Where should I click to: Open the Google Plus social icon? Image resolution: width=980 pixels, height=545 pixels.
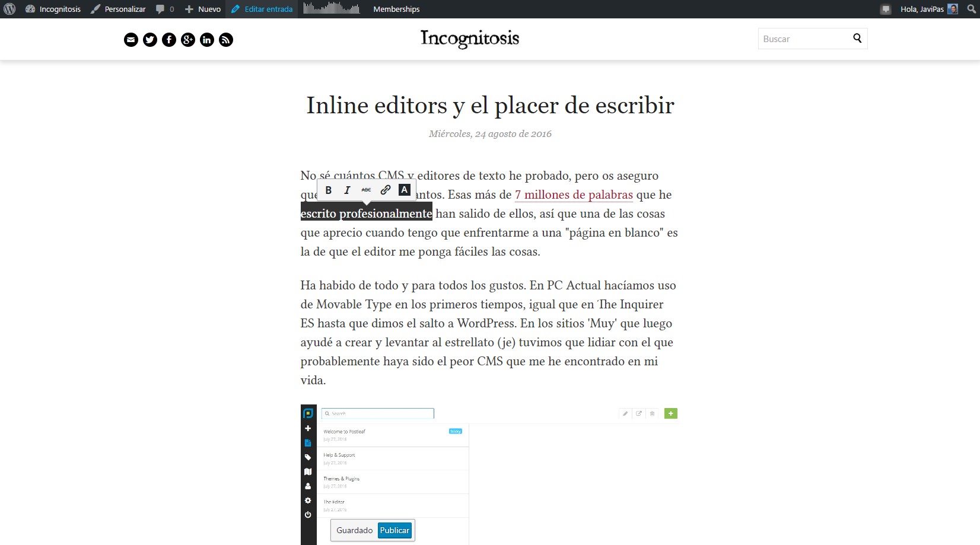point(188,40)
